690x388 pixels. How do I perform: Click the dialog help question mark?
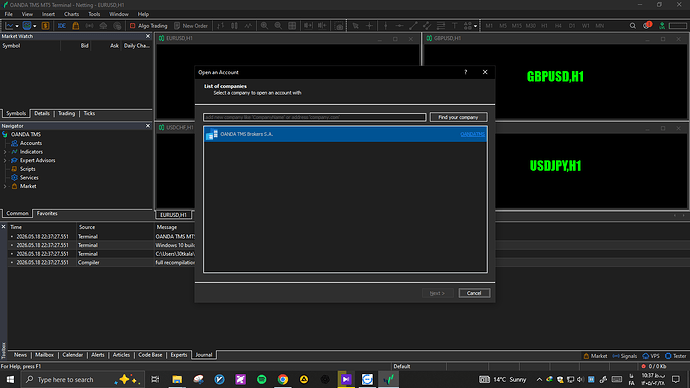click(466, 72)
